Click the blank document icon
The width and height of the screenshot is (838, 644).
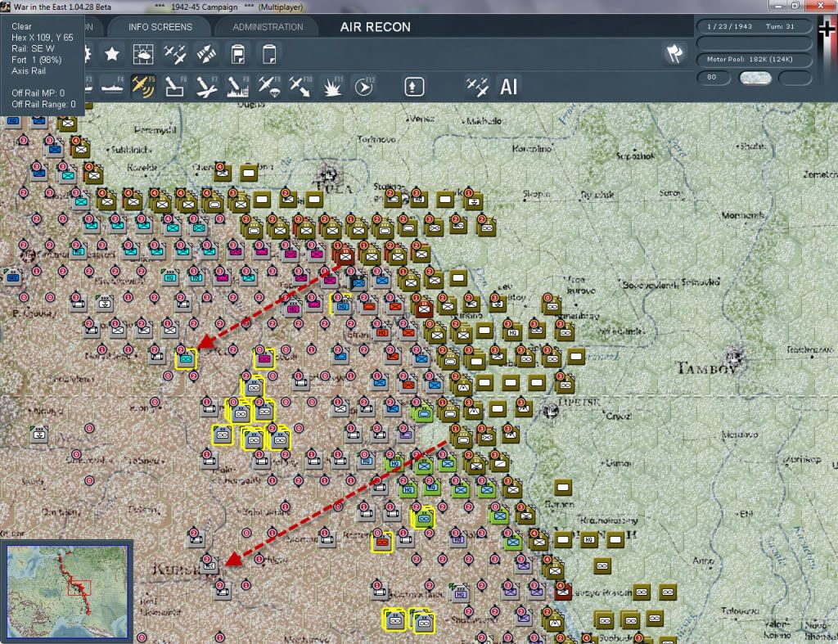click(x=269, y=54)
